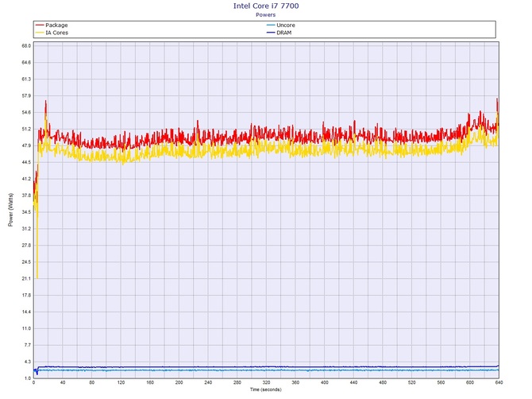This screenshot has width=532, height=399.
Task: Click the 4.3 y-axis value
Action: click(28, 362)
